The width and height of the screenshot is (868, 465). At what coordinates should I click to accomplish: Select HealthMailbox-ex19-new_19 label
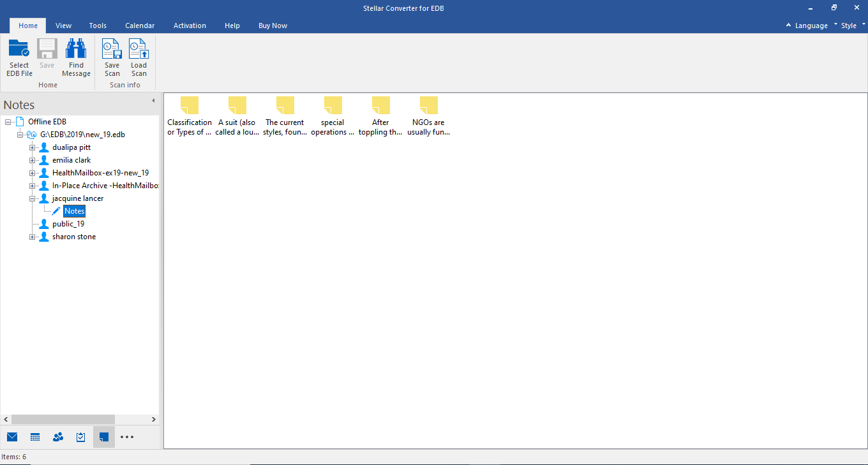point(100,173)
